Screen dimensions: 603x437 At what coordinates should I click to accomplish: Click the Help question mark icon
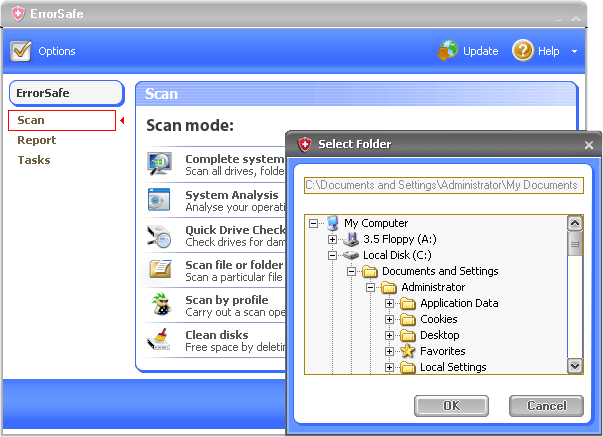(x=523, y=50)
